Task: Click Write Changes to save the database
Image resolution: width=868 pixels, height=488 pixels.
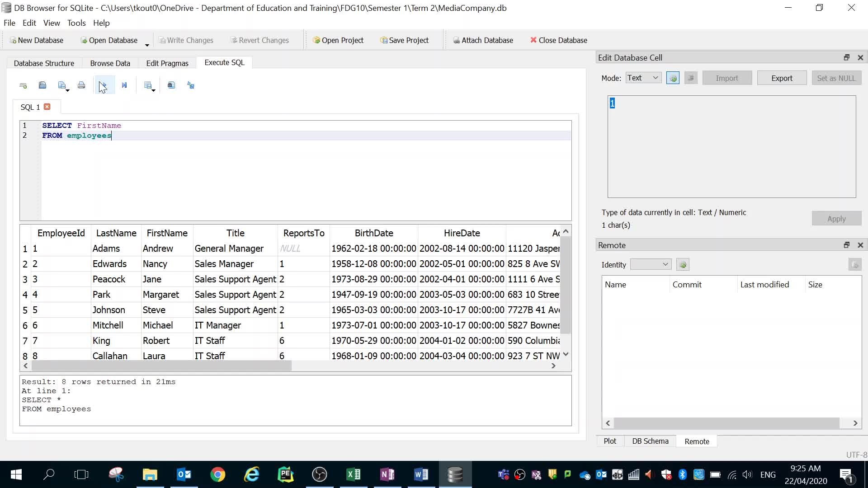Action: tap(187, 40)
